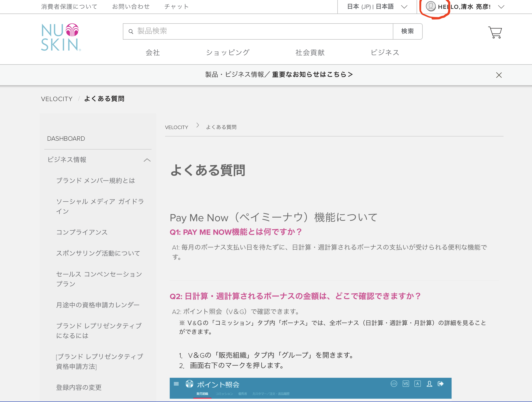Click the logout icon in ポイント照会 bar
The height and width of the screenshot is (402, 532).
[x=440, y=384]
